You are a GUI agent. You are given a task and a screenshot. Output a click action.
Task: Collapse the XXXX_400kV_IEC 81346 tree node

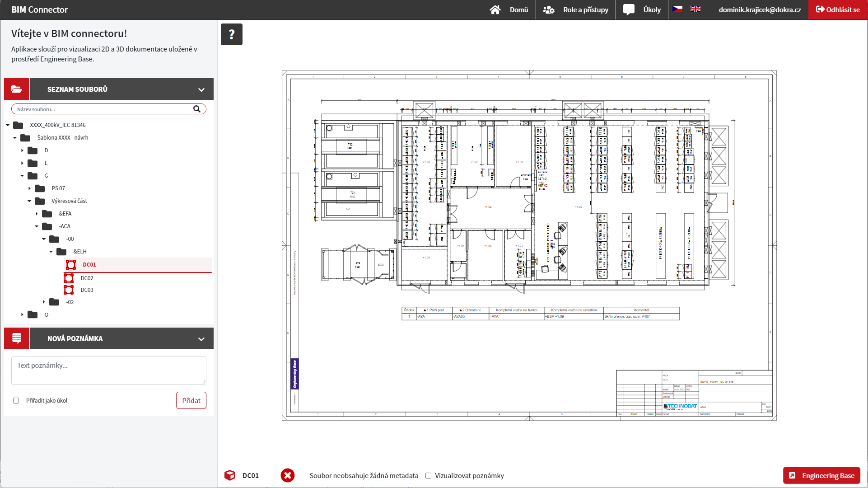click(x=8, y=125)
